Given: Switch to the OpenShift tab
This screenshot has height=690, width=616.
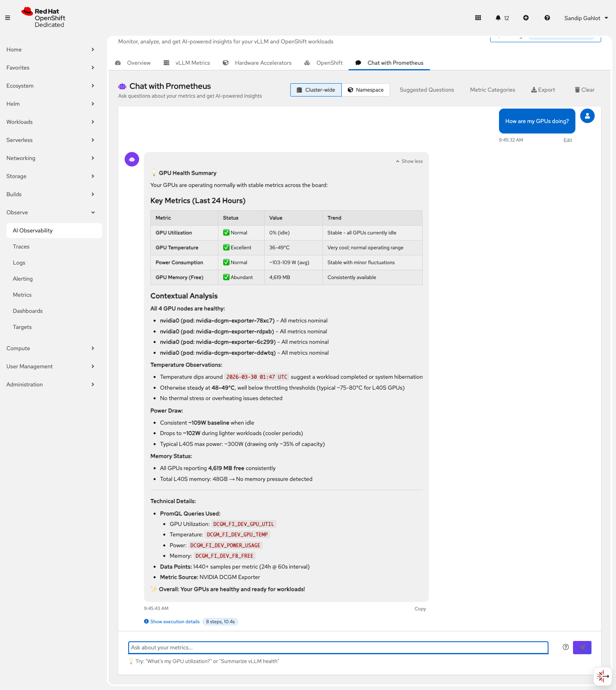Looking at the screenshot, I should click(323, 63).
